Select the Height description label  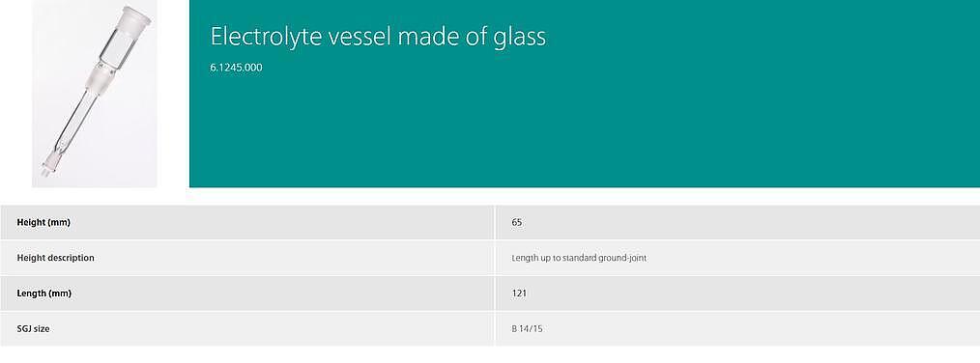[56, 258]
